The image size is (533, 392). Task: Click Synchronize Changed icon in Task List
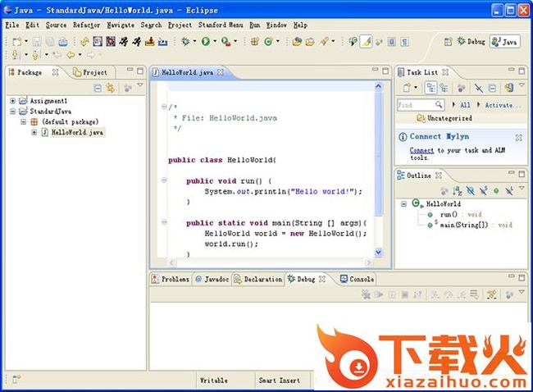coord(509,88)
